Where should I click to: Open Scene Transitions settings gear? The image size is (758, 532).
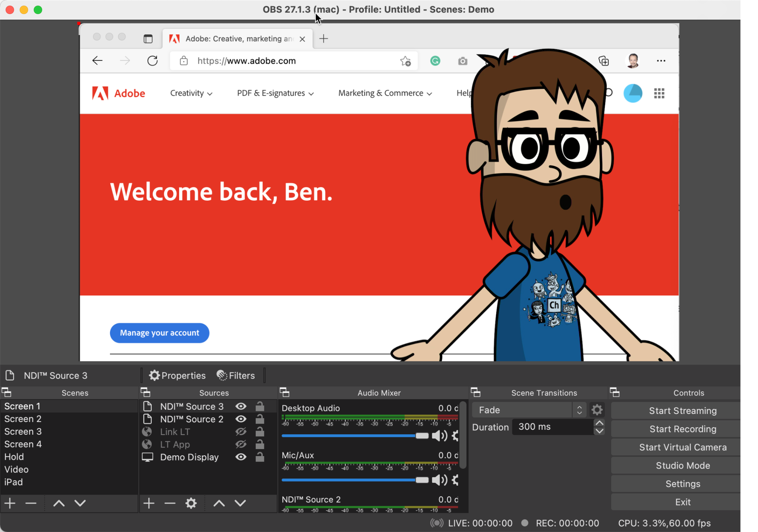[598, 410]
